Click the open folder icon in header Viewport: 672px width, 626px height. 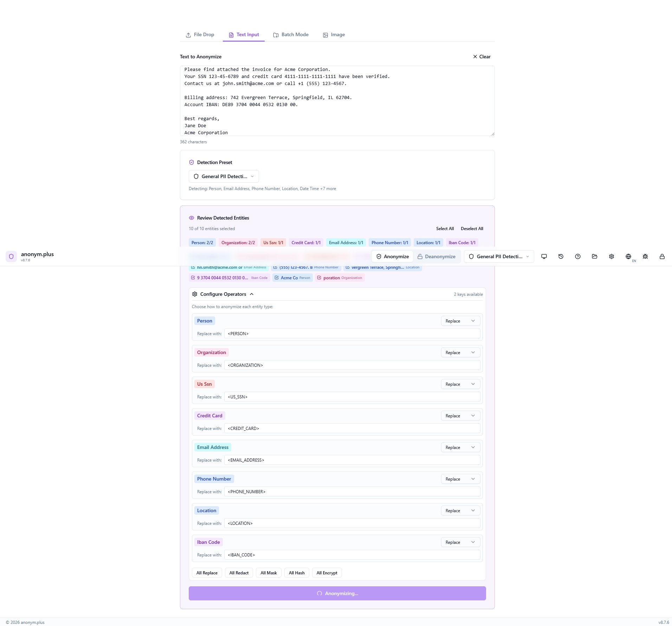point(595,256)
